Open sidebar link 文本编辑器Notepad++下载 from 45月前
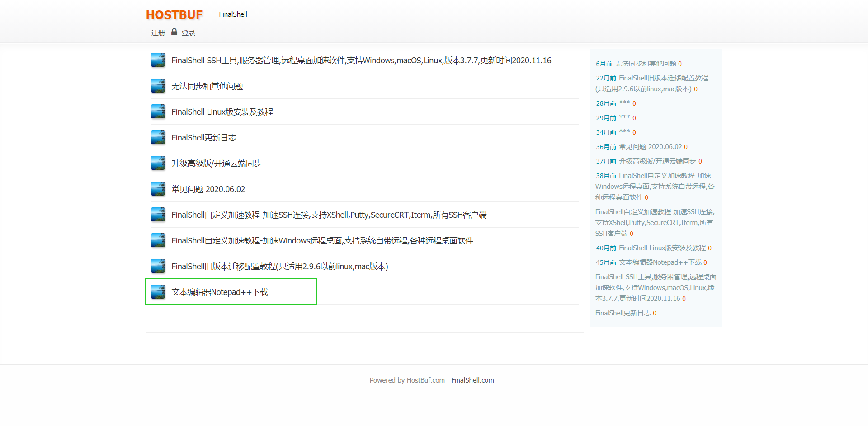868x426 pixels. coord(660,262)
